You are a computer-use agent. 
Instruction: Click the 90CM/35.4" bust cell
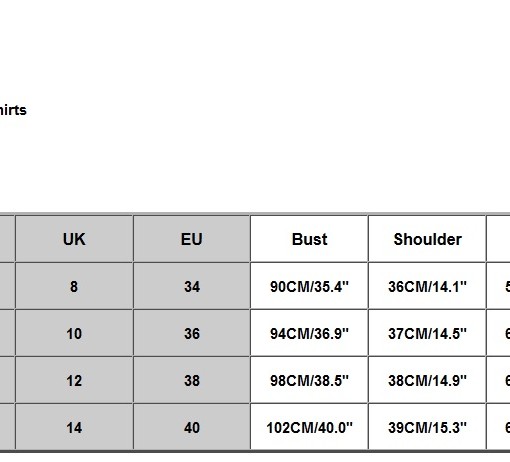pos(309,286)
